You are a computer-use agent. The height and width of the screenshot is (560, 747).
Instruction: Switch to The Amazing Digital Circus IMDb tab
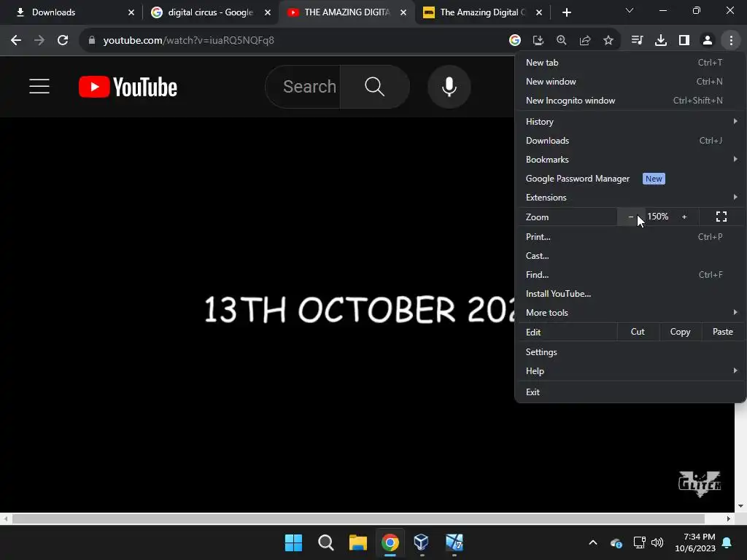pyautogui.click(x=483, y=12)
